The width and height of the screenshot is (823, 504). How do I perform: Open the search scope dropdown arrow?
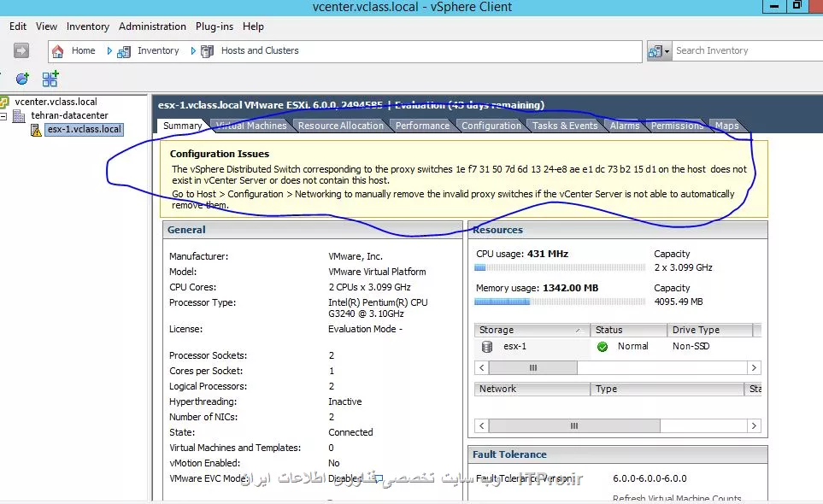(667, 51)
